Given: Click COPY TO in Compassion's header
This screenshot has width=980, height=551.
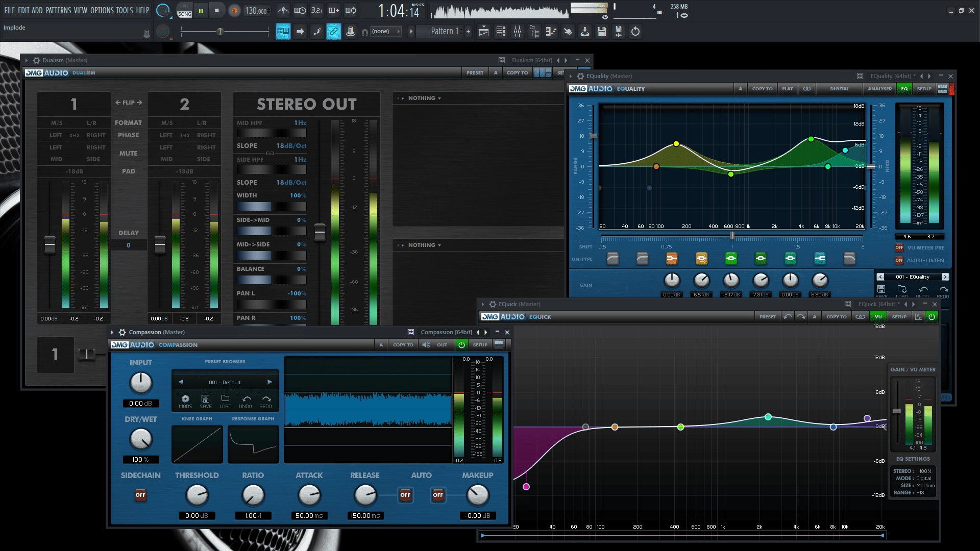Looking at the screenshot, I should (403, 344).
